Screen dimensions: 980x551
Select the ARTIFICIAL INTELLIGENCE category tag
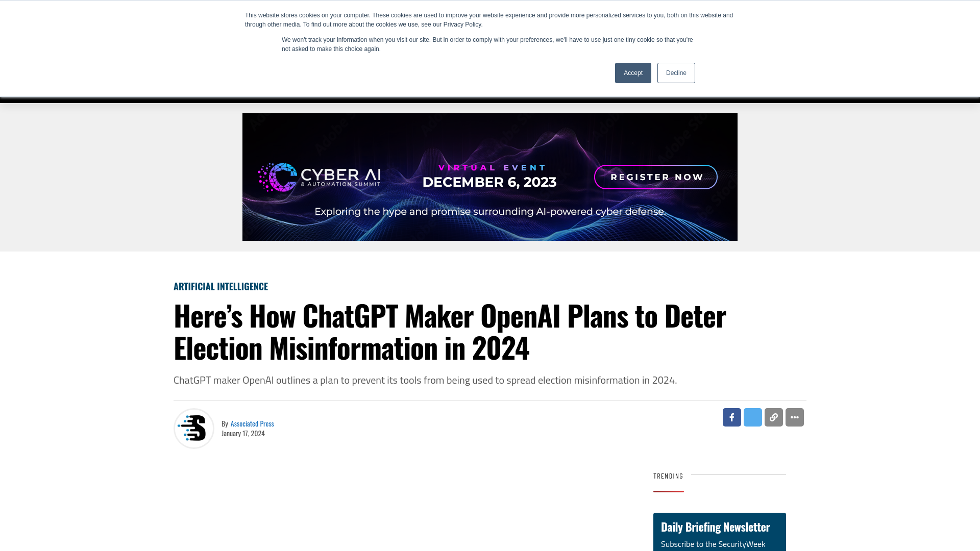(221, 286)
